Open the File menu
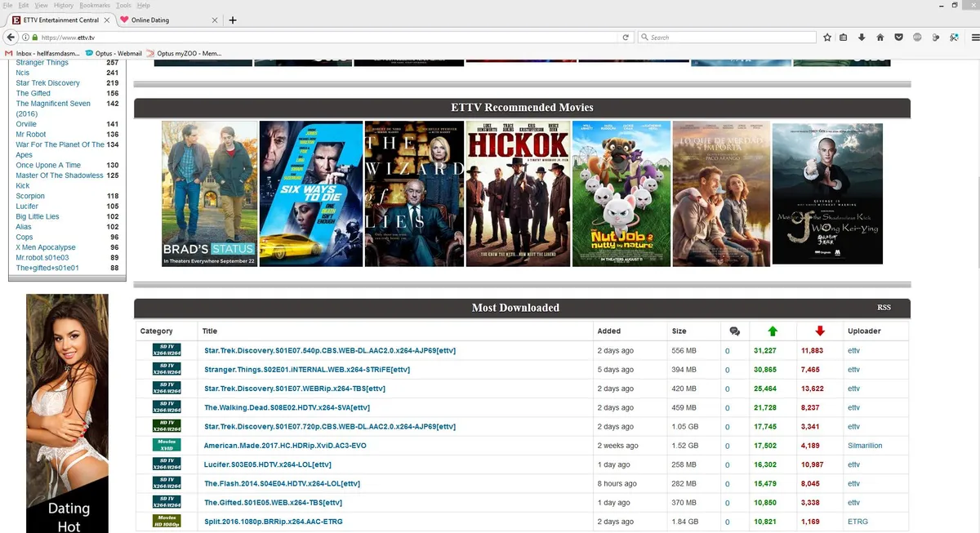This screenshot has width=980, height=533. (7, 5)
